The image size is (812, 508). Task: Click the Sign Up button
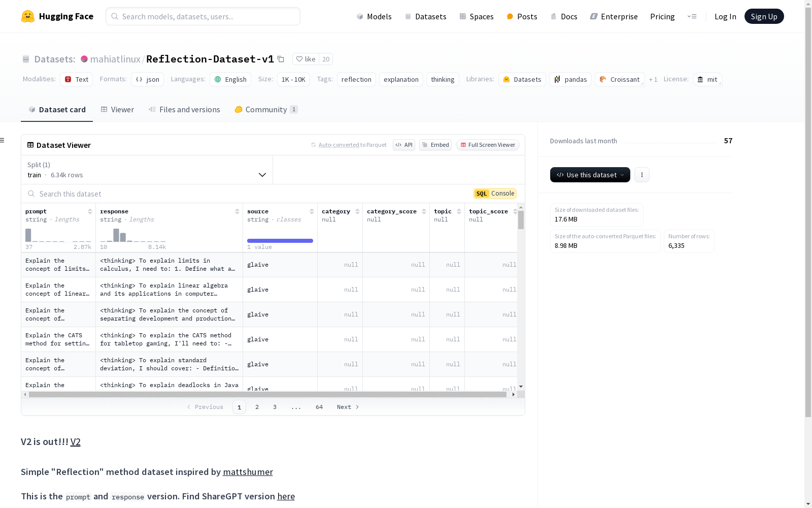(764, 16)
